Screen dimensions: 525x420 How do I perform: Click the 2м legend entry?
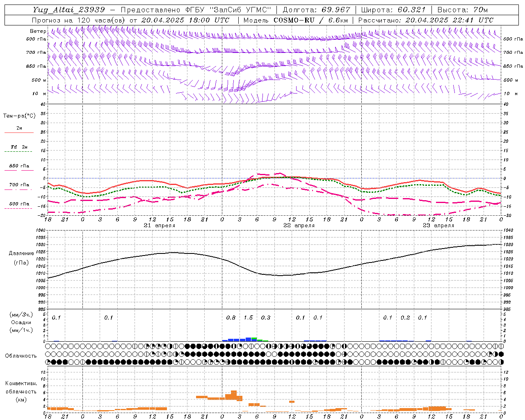point(19,128)
